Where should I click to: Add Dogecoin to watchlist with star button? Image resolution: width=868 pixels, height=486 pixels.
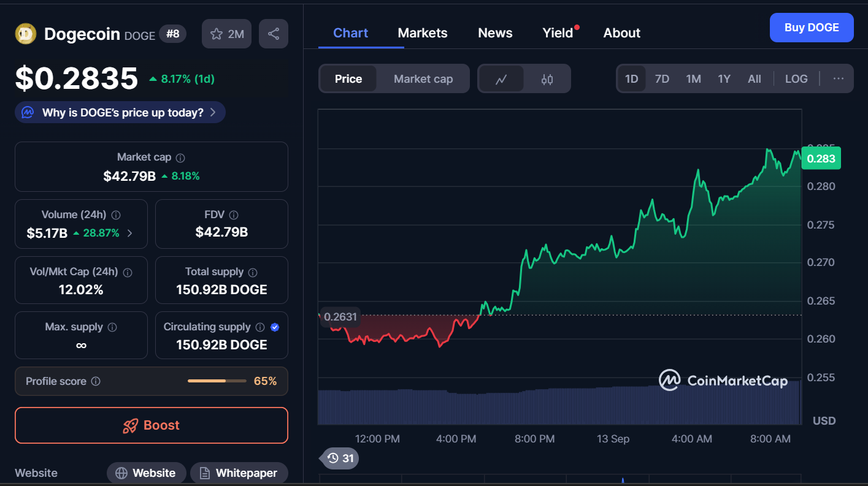(227, 34)
